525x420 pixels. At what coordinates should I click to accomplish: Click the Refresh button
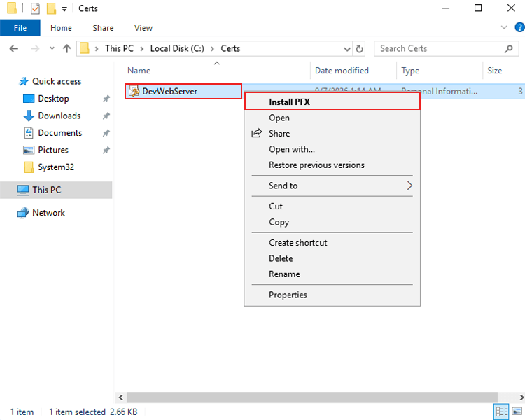click(x=359, y=49)
